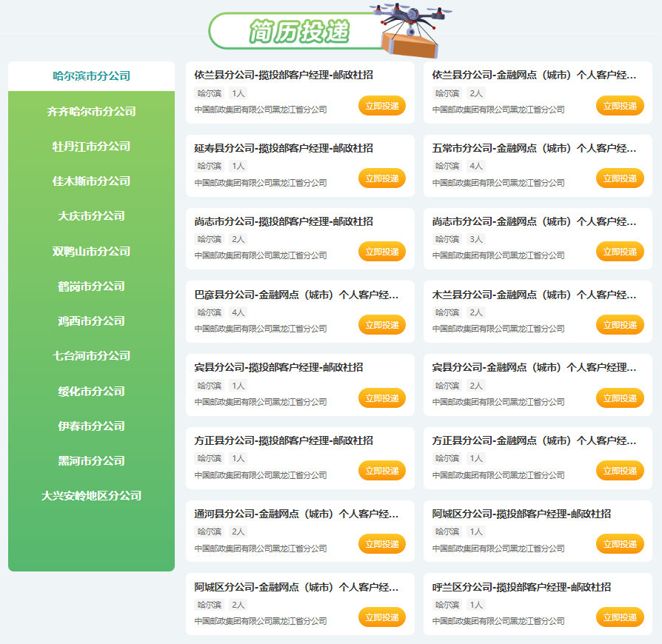Click the 3人 tag on 尚志市分公司 金融网点 card
Screen dimensions: 662x644
(x=476, y=239)
